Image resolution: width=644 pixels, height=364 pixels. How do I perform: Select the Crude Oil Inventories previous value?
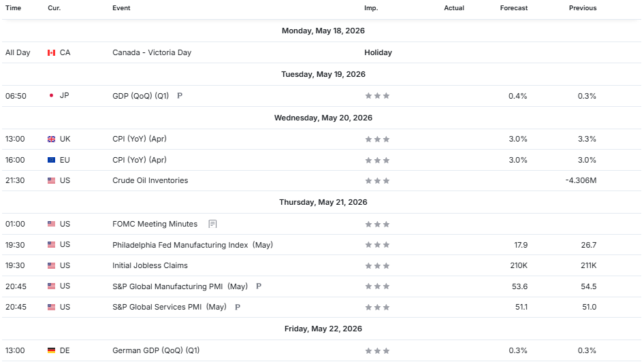coord(581,180)
